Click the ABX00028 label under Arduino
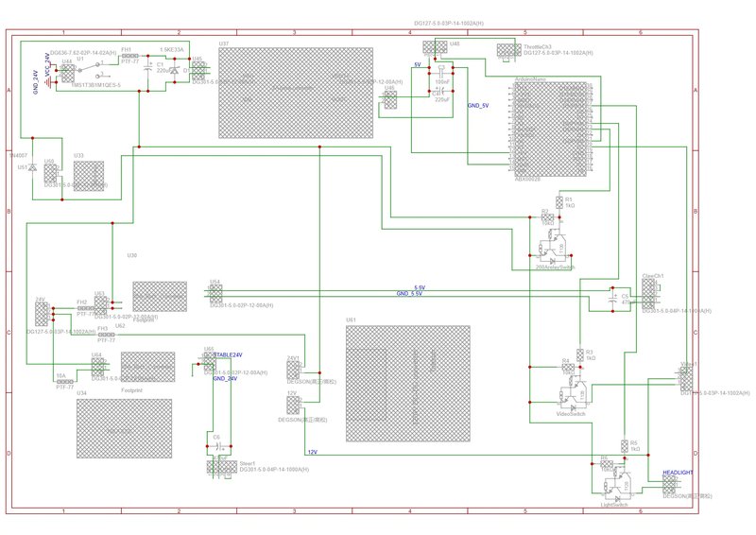Screen dimensions: 756x535 click(528, 179)
